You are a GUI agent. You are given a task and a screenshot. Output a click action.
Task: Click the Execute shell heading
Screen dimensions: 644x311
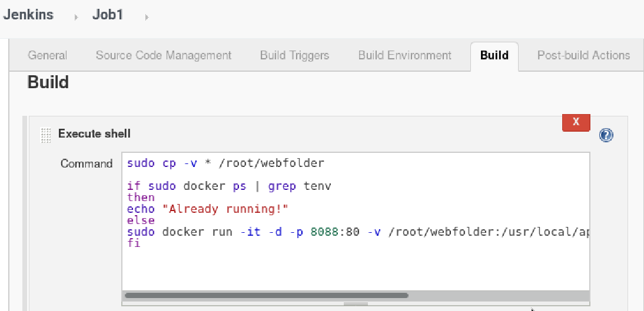(94, 133)
